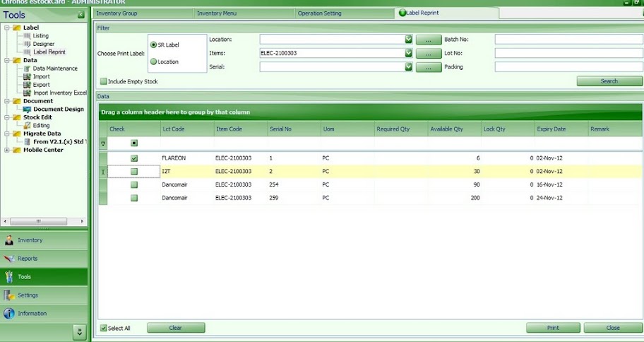Click the Reports icon in sidebar

pos(9,259)
